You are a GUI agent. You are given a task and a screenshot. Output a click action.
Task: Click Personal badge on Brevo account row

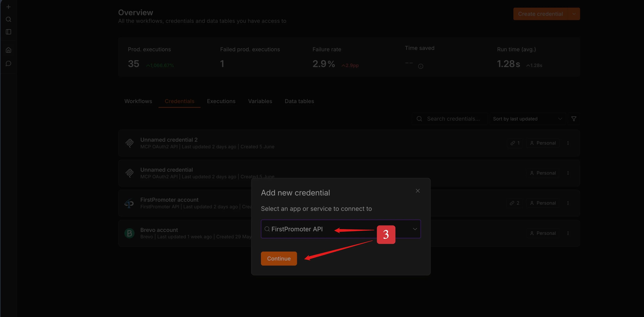click(543, 233)
